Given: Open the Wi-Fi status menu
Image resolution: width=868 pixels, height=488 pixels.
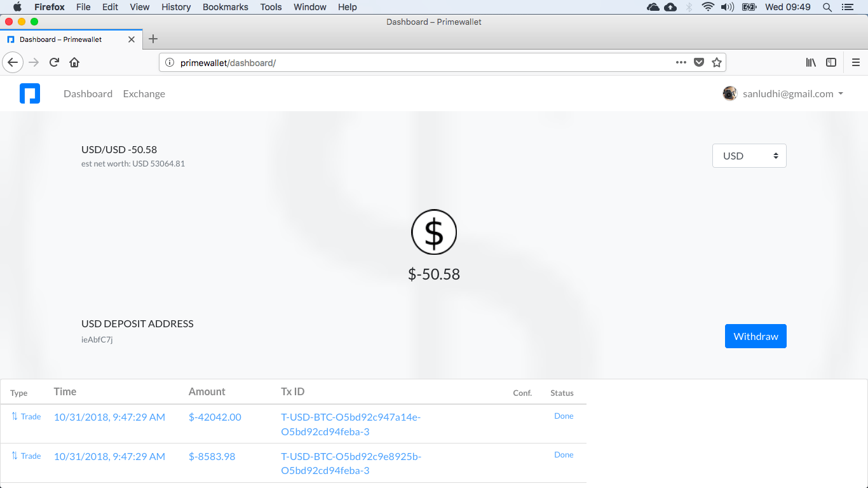Looking at the screenshot, I should [x=708, y=7].
